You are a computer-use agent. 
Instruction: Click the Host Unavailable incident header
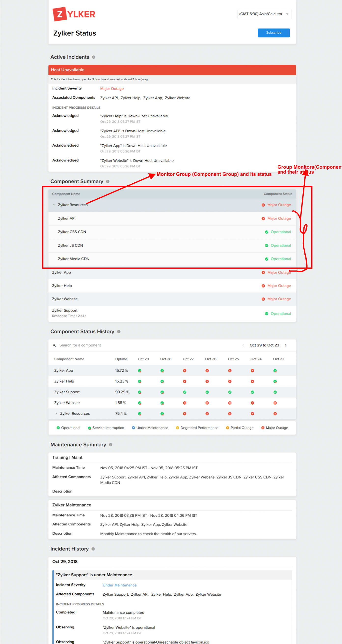[x=172, y=70]
